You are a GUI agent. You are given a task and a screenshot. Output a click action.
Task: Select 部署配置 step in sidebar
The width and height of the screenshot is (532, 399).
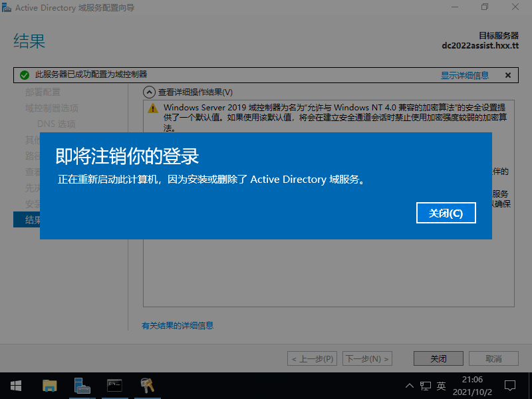43,92
